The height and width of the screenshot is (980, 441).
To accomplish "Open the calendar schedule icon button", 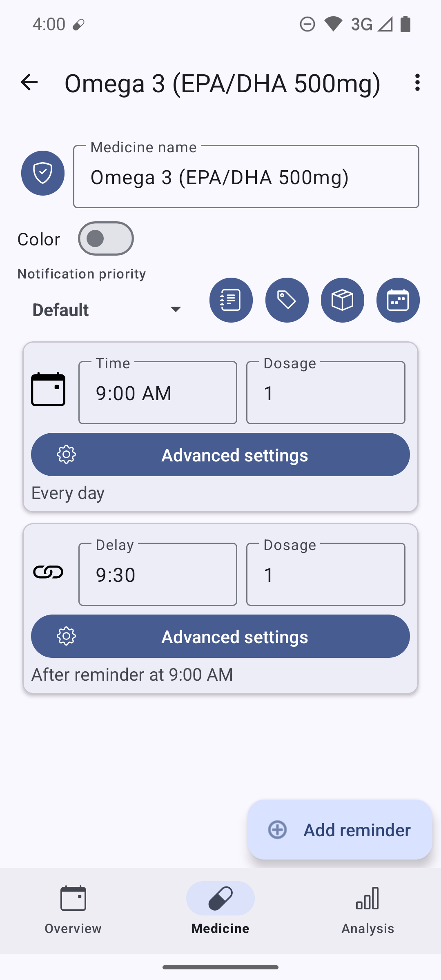I will pos(398,300).
